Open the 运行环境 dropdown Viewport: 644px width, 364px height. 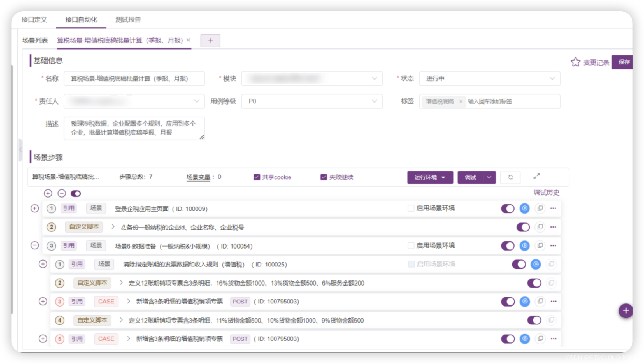(430, 177)
